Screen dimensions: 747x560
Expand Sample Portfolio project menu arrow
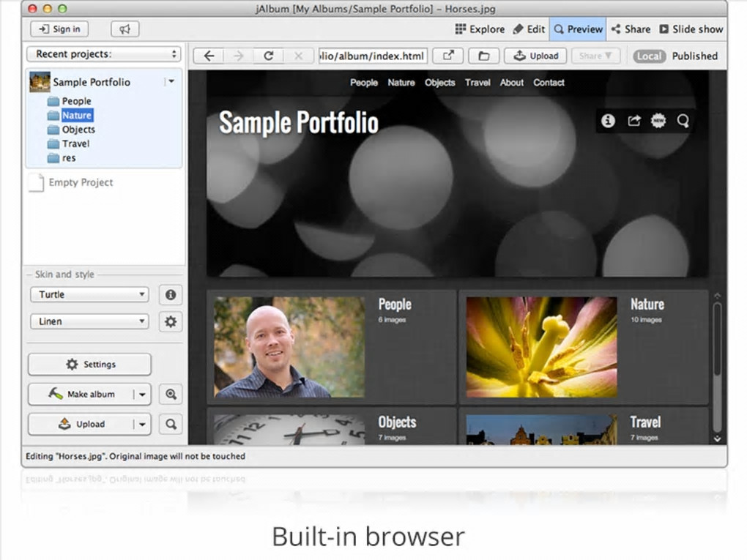click(171, 81)
